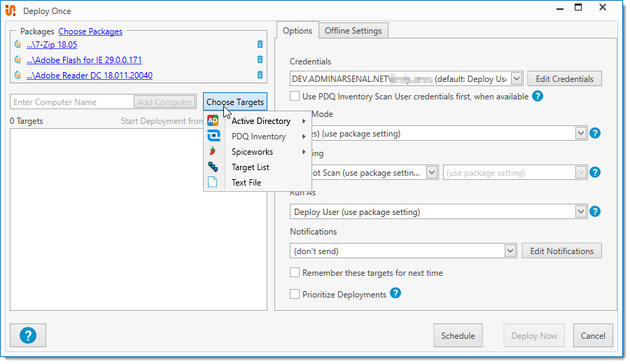Click help icon beside Run As dropdown
This screenshot has height=364, width=630.
[595, 211]
